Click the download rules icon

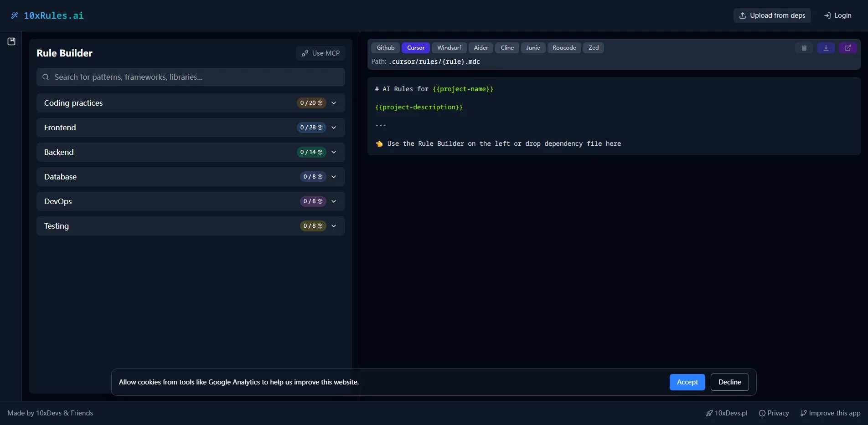[826, 48]
